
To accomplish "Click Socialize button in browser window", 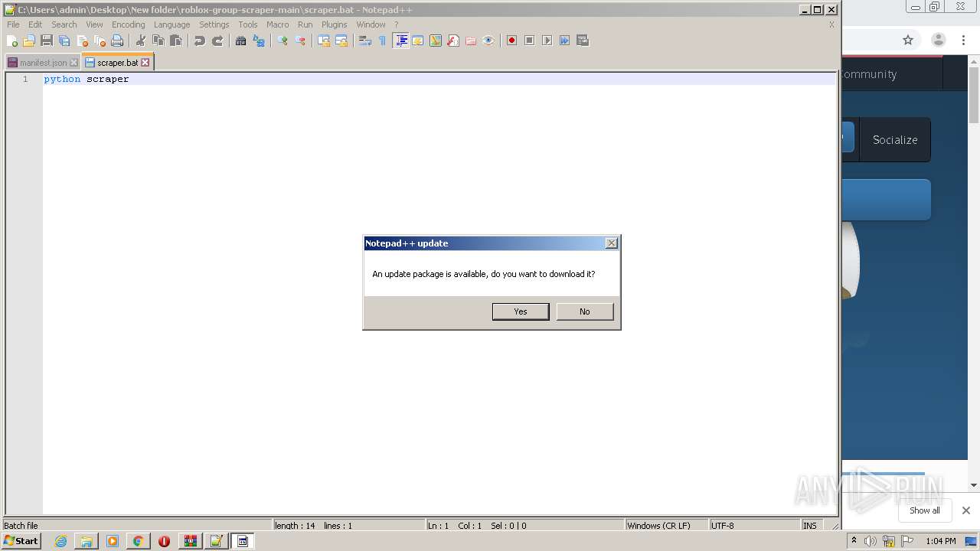I will 895,140.
